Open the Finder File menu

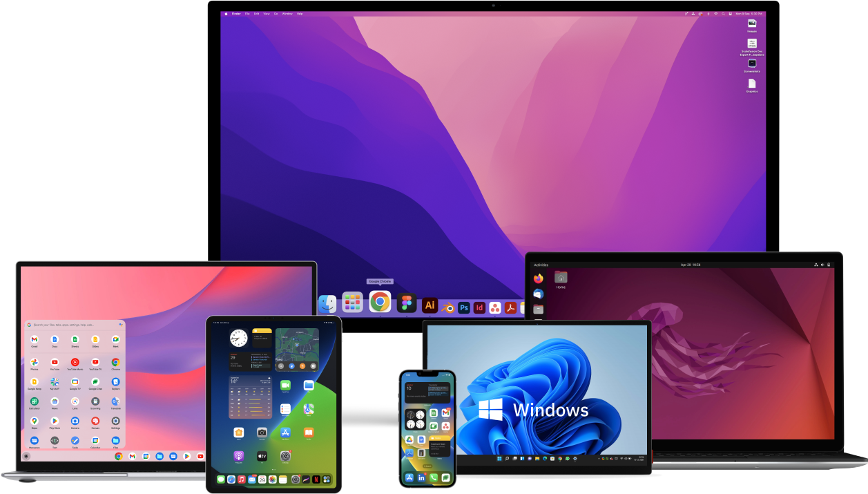click(x=248, y=13)
